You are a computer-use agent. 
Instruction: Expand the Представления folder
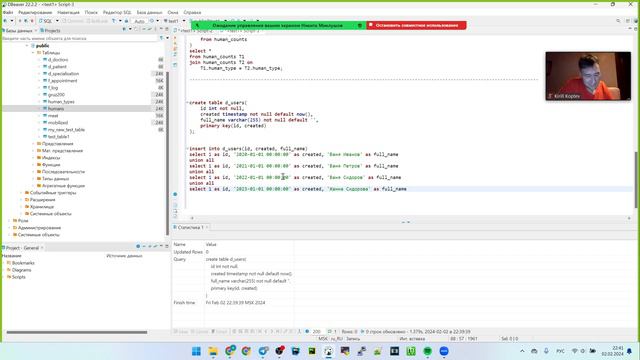click(33, 144)
